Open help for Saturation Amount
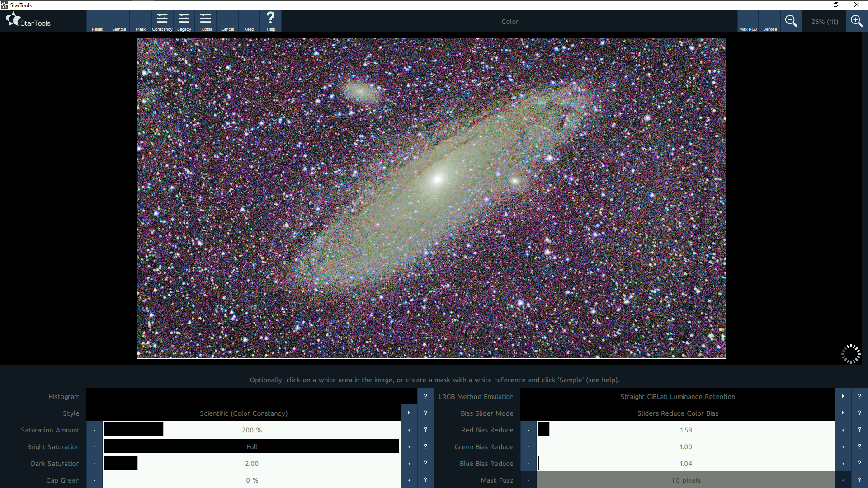Screen dimensions: 868x488 425,430
